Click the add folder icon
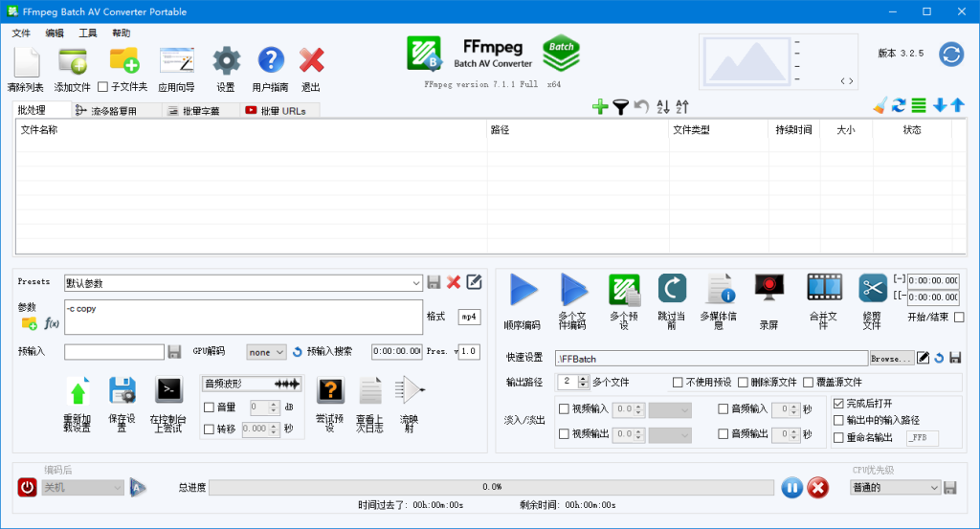Image resolution: width=980 pixels, height=529 pixels. click(123, 60)
